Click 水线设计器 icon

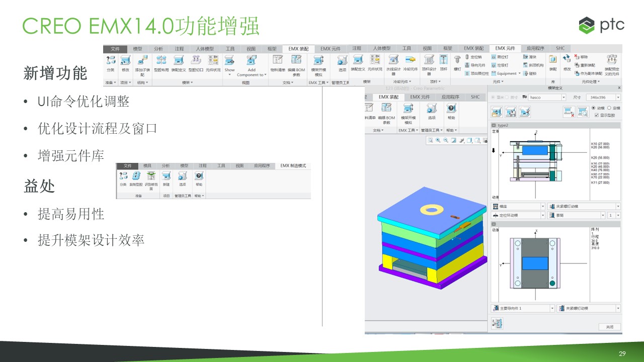tap(393, 64)
